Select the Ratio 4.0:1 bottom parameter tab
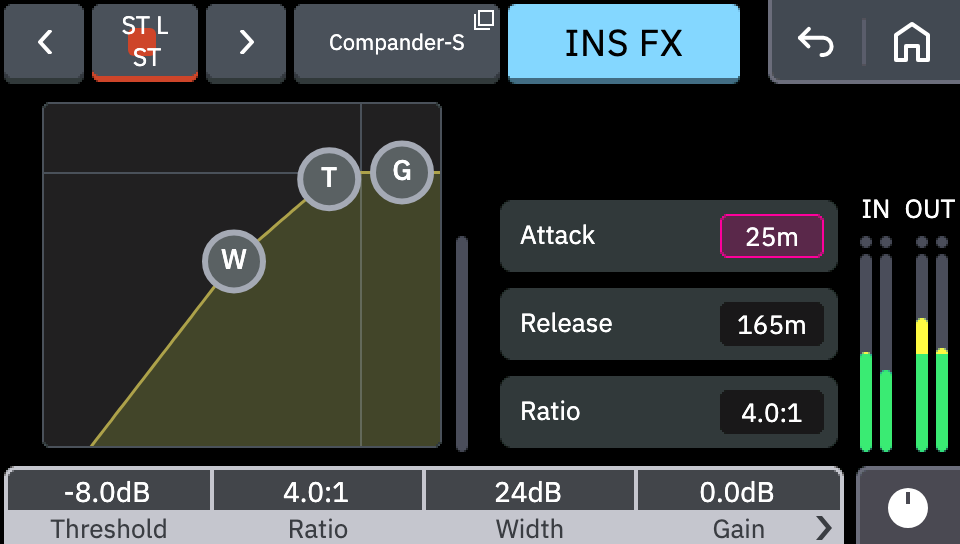 click(x=318, y=507)
